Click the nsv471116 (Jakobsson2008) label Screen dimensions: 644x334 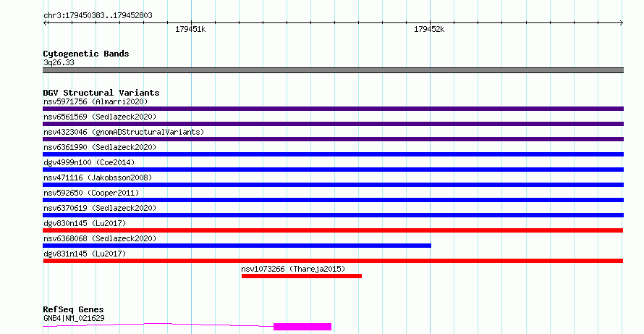98,178
